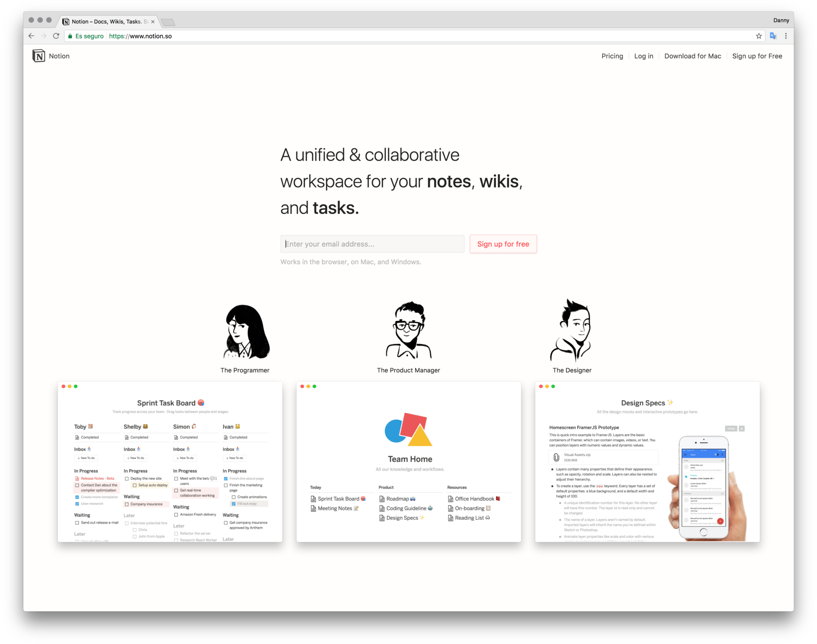Open Roadmap under Product
This screenshot has width=817, height=644.
tap(397, 499)
